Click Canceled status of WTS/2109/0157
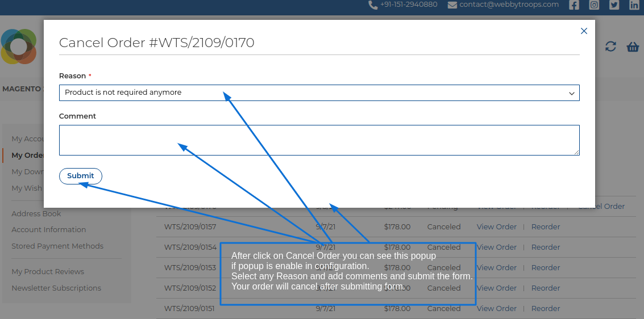 coord(443,226)
